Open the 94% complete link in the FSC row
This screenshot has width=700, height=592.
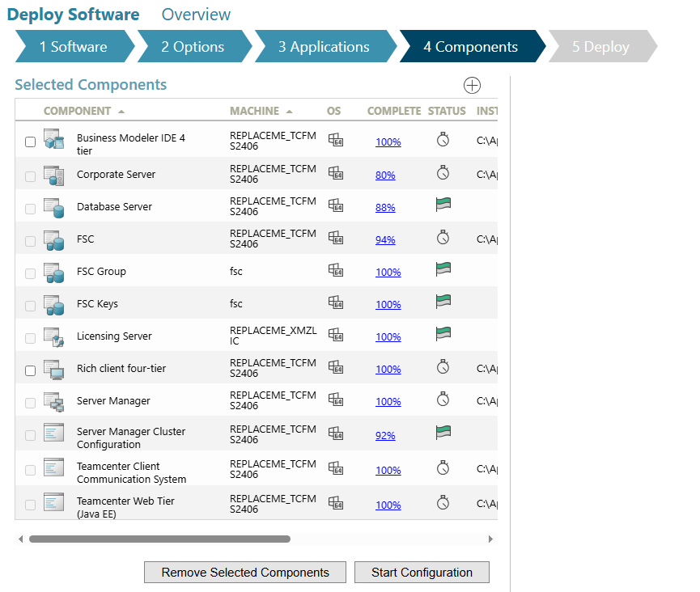(385, 240)
